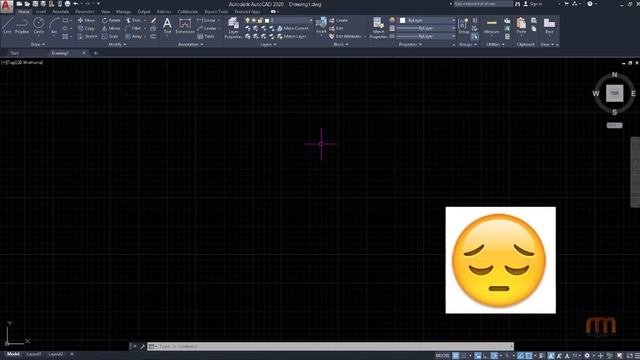
Task: Expand the Utilities panel
Action: click(495, 44)
